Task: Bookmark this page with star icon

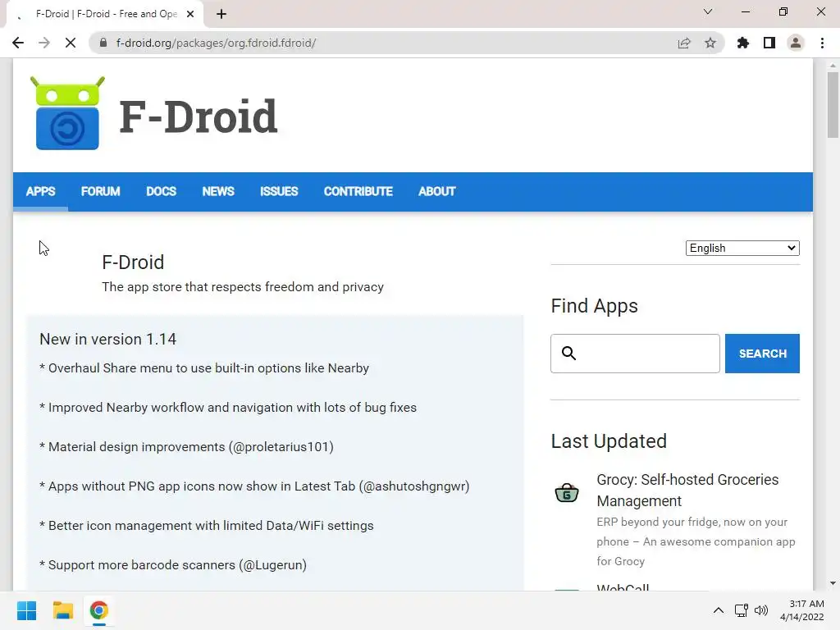Action: tap(710, 43)
